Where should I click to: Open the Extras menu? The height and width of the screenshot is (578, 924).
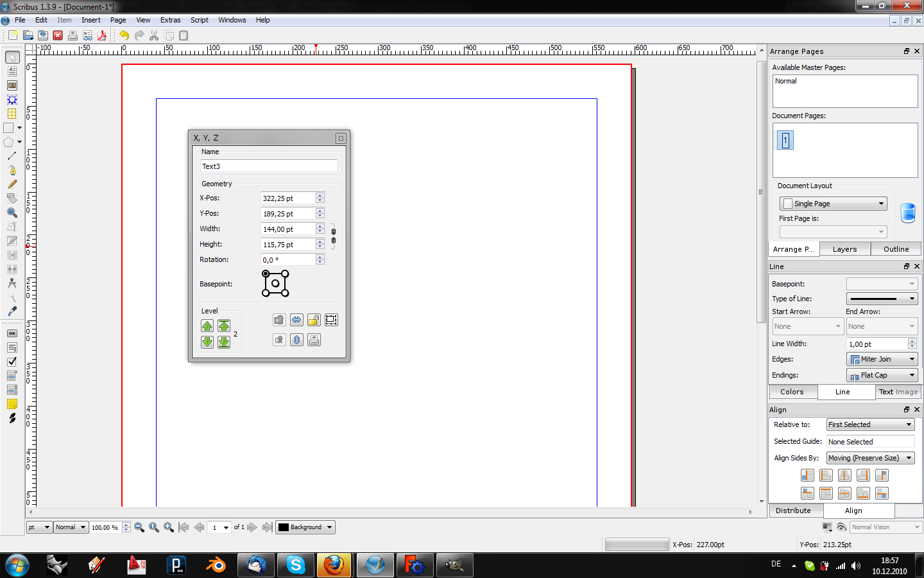point(170,20)
